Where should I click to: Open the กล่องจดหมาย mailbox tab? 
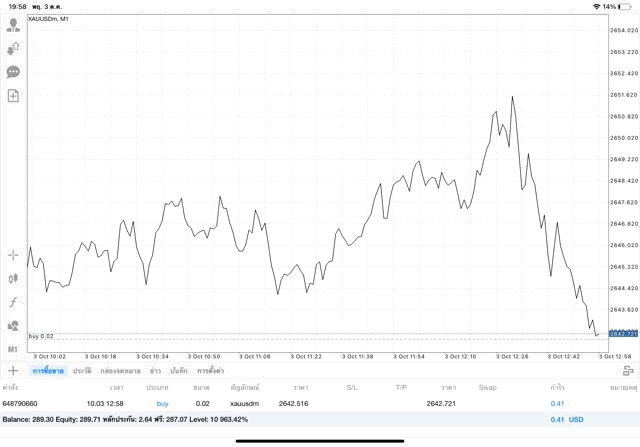click(122, 371)
